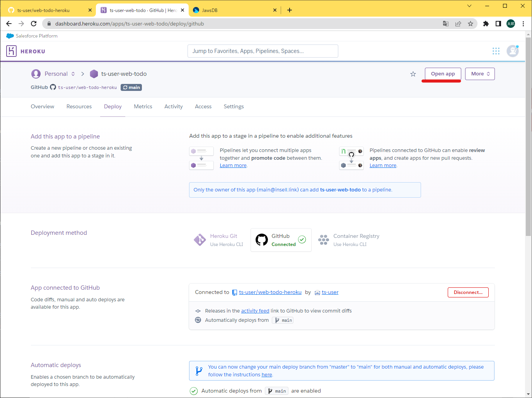Image resolution: width=532 pixels, height=398 pixels.
Task: Click the GitHub deployment method icon
Action: 262,240
